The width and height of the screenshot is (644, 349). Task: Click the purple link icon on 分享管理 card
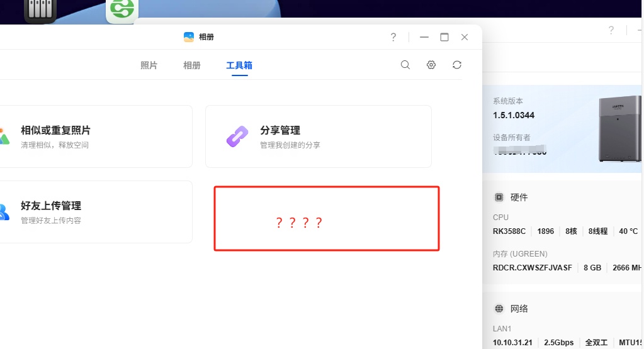coord(237,136)
